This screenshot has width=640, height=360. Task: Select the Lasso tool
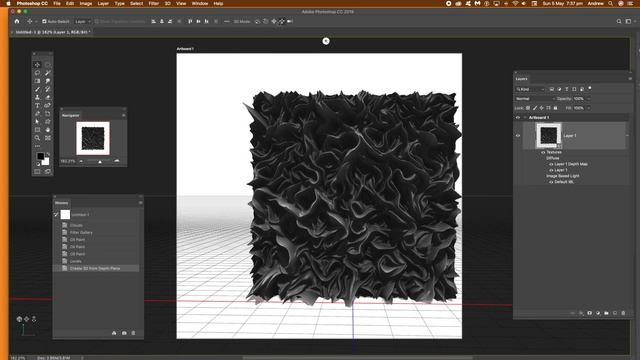click(x=37, y=73)
